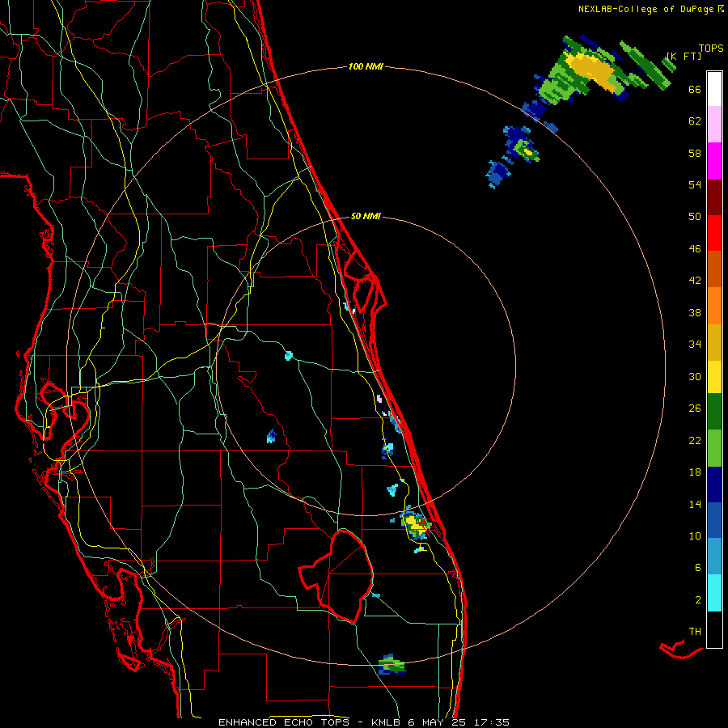This screenshot has height=728, width=728.
Task: Pick the cyan color scale swatch
Action: [x=714, y=593]
